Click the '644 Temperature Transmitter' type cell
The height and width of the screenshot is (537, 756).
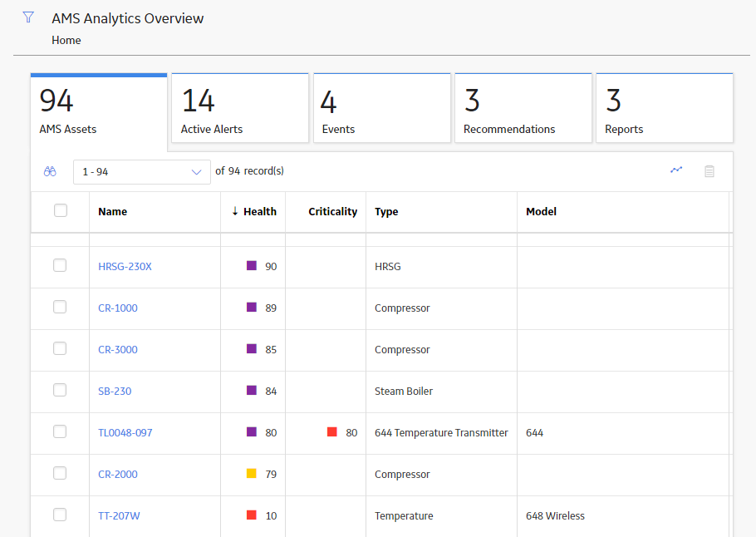[441, 433]
